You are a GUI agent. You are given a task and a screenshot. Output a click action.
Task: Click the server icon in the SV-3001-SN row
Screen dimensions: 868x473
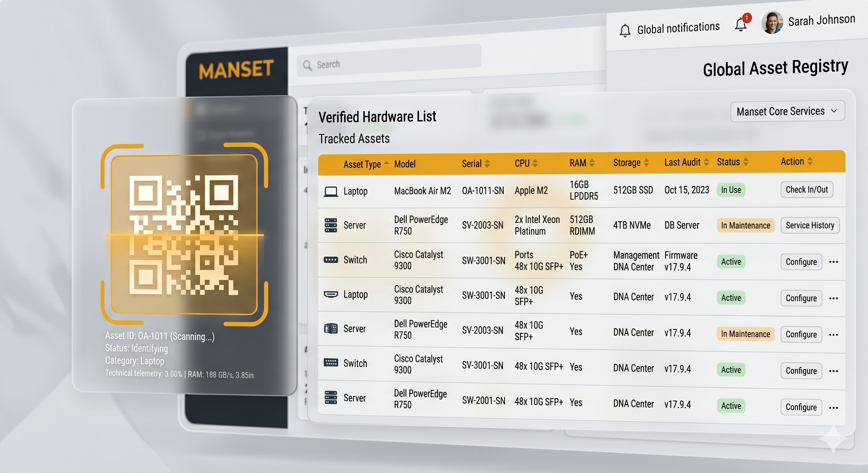[330, 362]
